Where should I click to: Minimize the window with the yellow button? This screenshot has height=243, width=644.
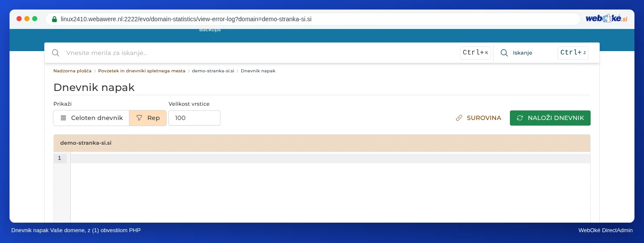tap(27, 19)
